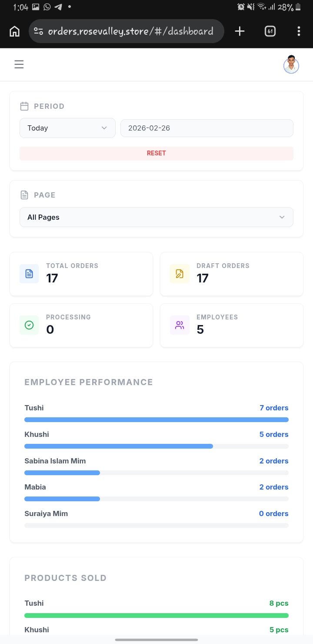Tap the site settings icon in address bar
Viewport: 313px width, 644px height.
(39, 31)
